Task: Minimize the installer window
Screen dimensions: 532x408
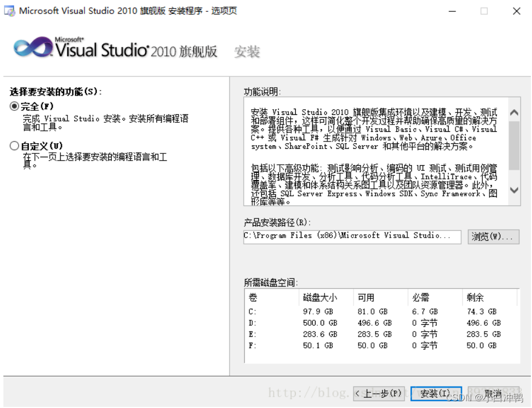Action: click(x=452, y=11)
